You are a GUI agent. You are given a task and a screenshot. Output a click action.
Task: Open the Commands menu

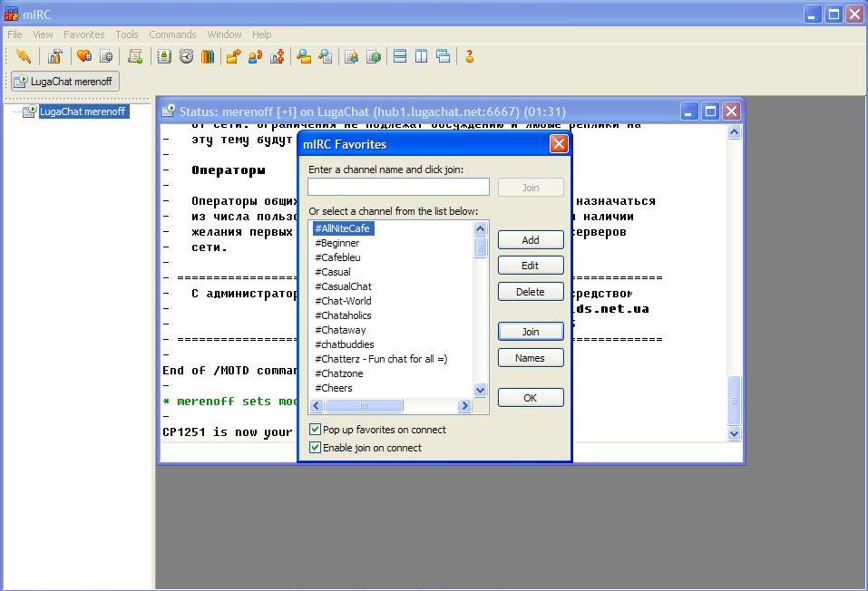pyautogui.click(x=172, y=34)
